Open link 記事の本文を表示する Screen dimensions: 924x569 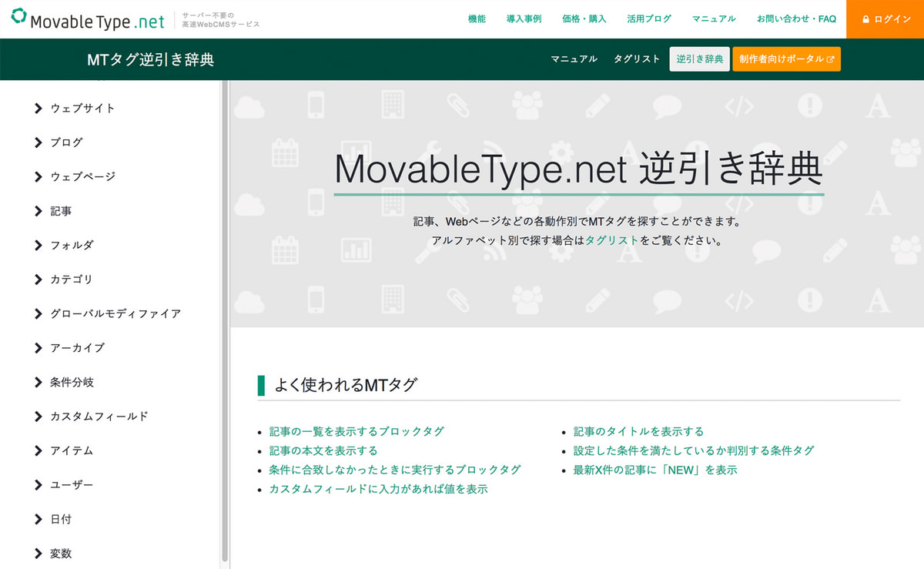pyautogui.click(x=323, y=450)
